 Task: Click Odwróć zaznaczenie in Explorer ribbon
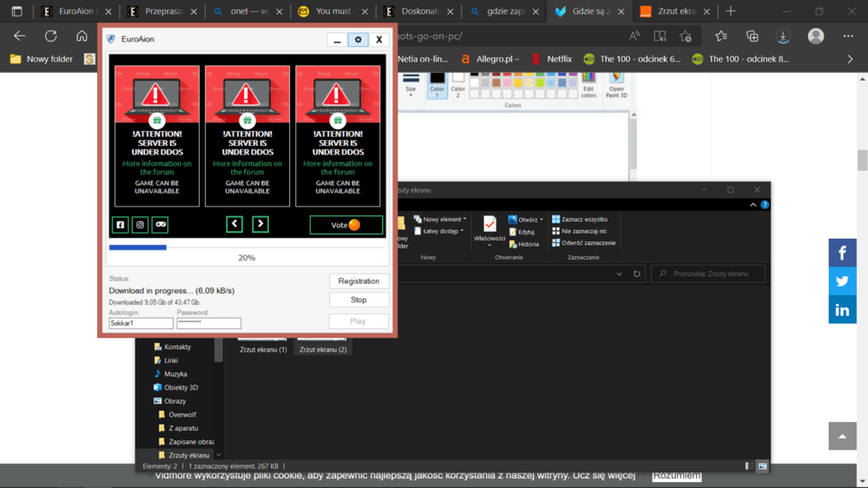pyautogui.click(x=588, y=243)
